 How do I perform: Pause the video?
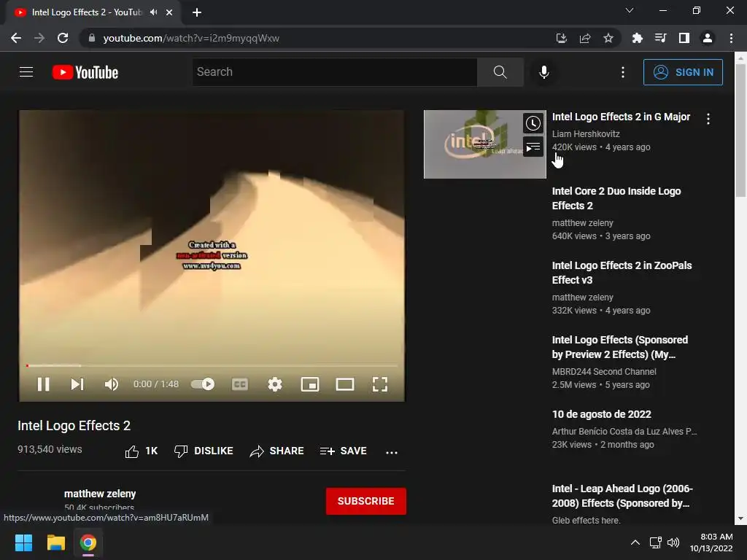tap(43, 384)
